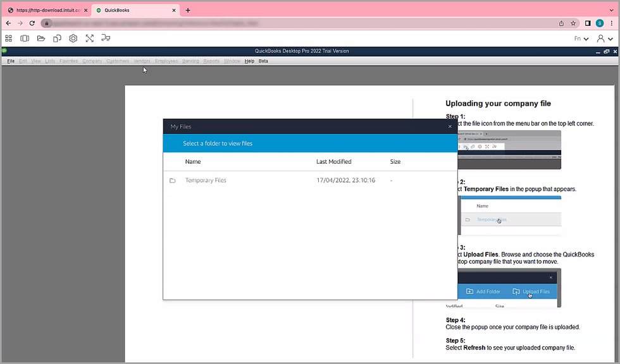Viewport: 620px width, 364px height.
Task: Open the Help menu
Action: (249, 61)
